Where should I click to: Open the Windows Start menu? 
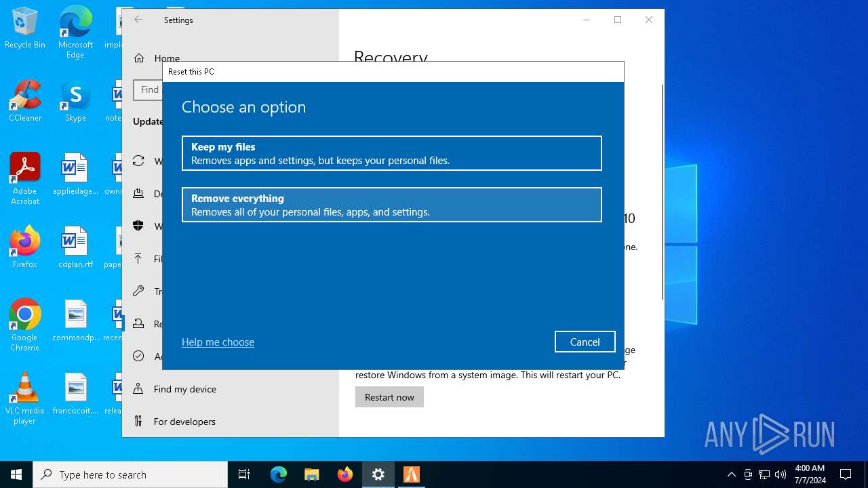click(x=16, y=474)
